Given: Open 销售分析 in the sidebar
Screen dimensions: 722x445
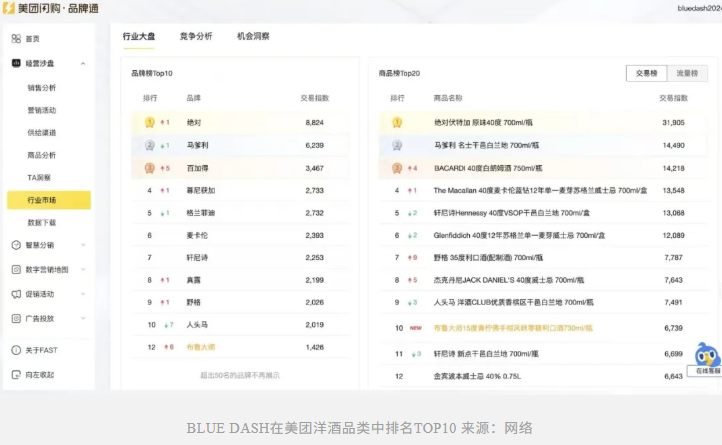Looking at the screenshot, I should (41, 88).
